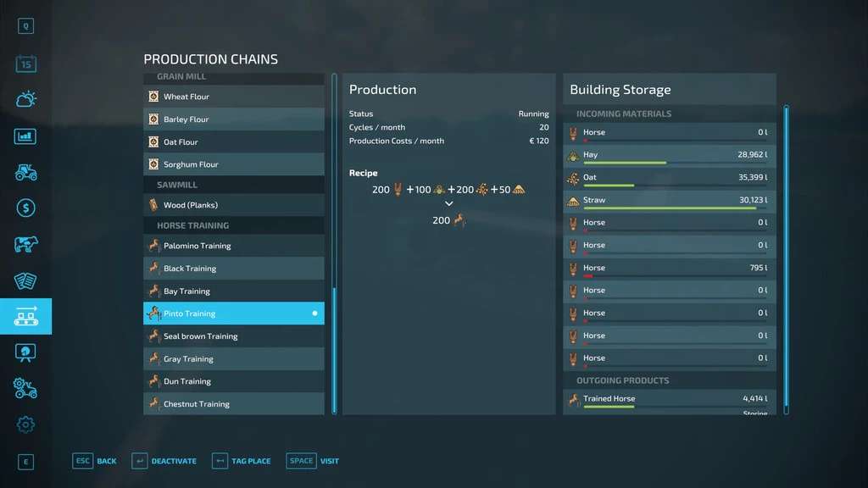Screen dimensions: 868x488
Task: Open the vehicles tractor icon
Action: [x=25, y=172]
